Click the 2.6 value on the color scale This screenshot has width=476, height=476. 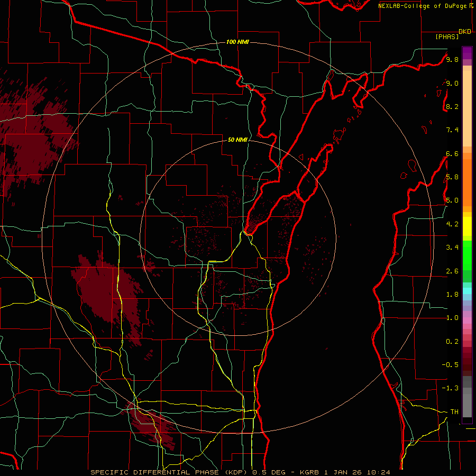pyautogui.click(x=452, y=271)
